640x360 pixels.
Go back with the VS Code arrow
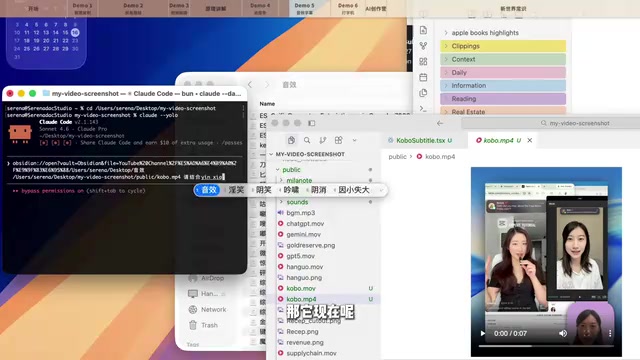440,123
